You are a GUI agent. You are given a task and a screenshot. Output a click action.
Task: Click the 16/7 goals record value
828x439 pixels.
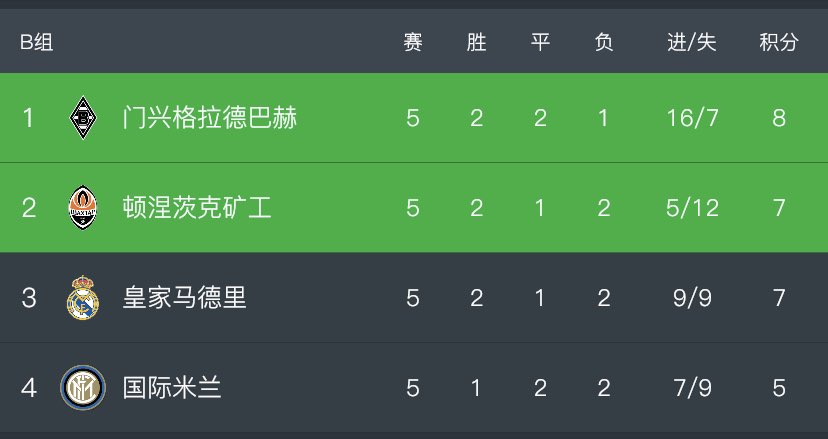click(x=692, y=118)
